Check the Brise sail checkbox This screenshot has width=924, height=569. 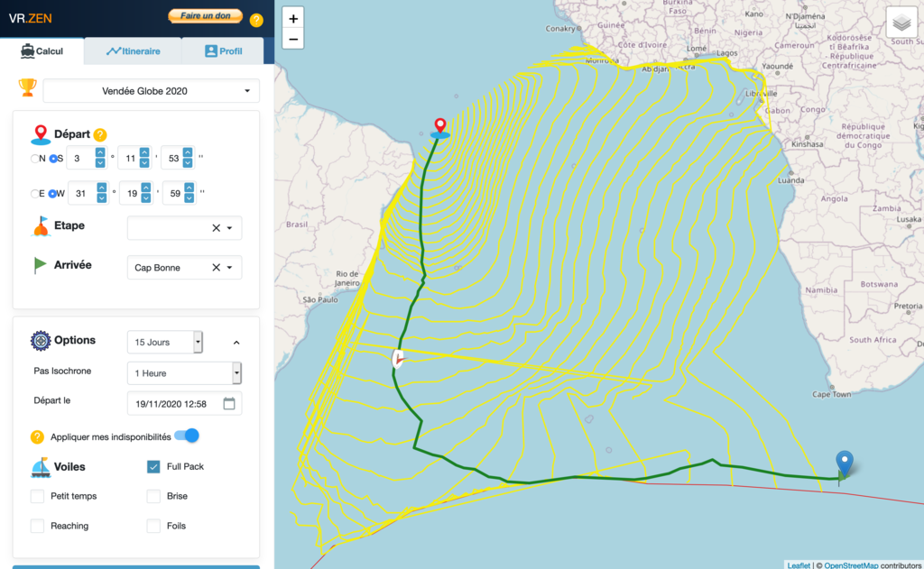[x=153, y=496]
